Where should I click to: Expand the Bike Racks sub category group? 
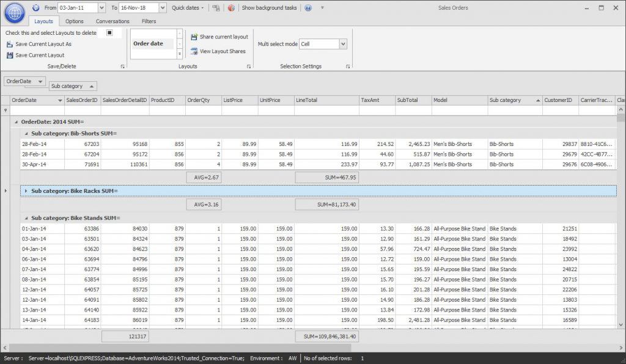[27, 191]
